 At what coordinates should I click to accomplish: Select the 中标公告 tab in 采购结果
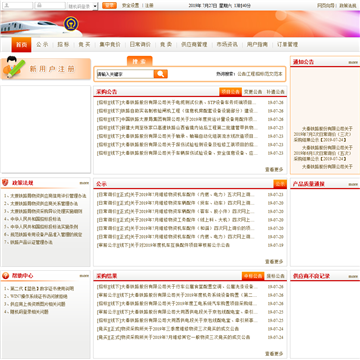pyautogui.click(x=253, y=276)
